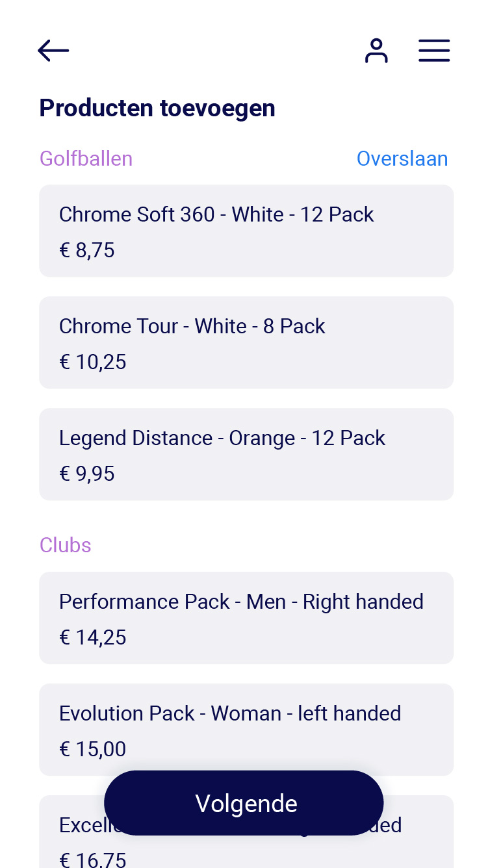
Task: Tap the Volgende button
Action: [244, 803]
